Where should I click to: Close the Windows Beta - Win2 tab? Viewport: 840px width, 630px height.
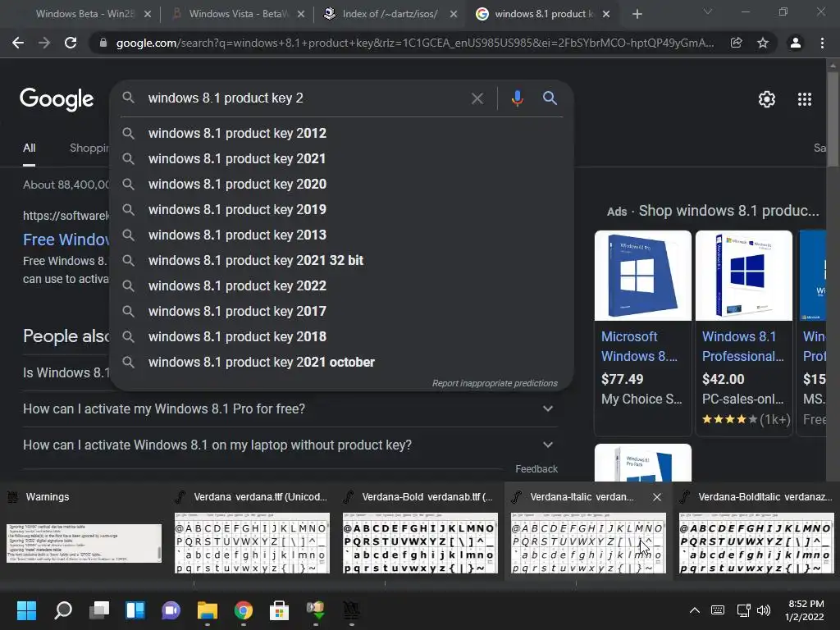click(148, 15)
